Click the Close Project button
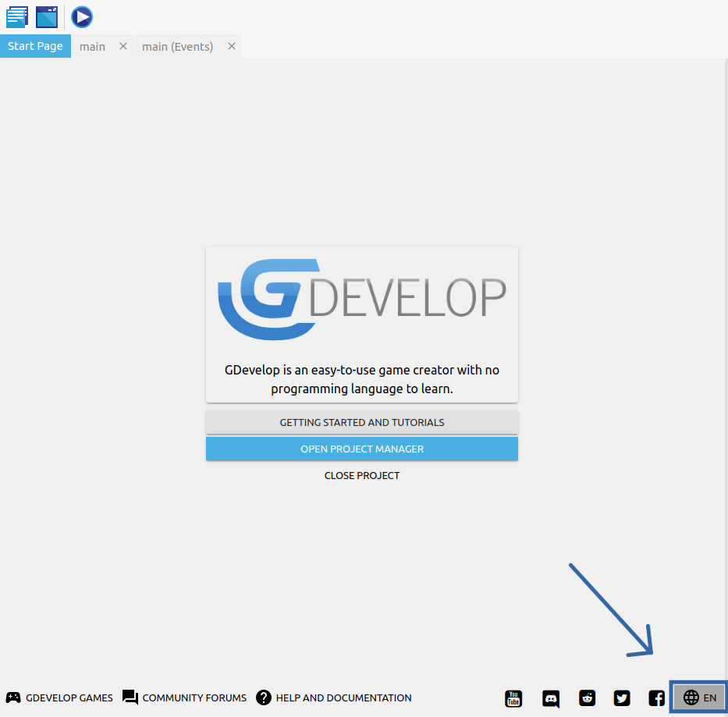The width and height of the screenshot is (728, 717). pos(362,475)
